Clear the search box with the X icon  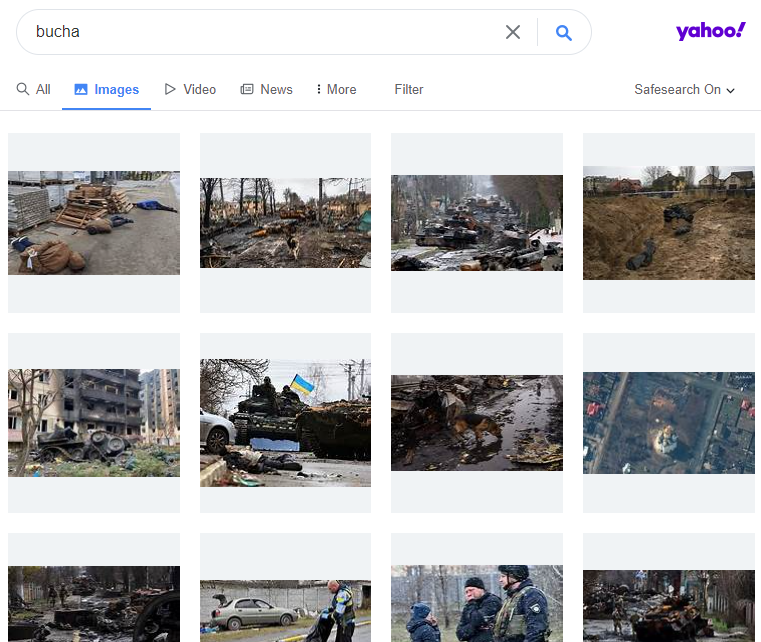coord(513,32)
